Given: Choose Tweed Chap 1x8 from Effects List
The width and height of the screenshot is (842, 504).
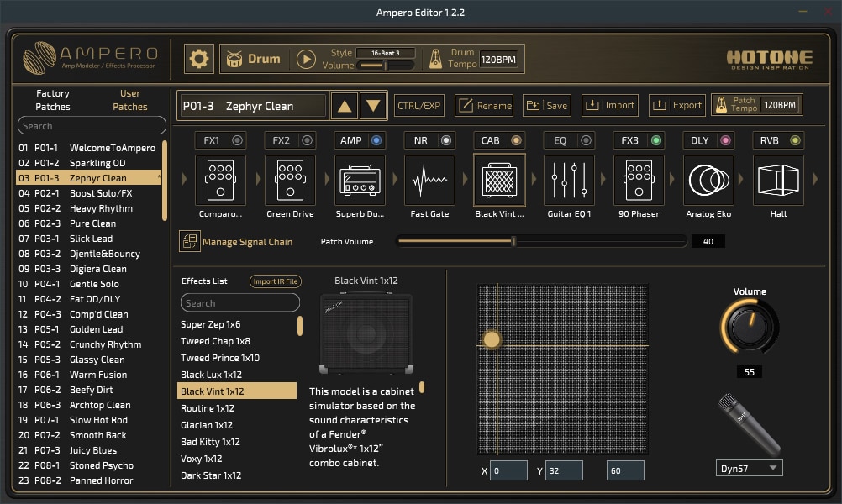Looking at the screenshot, I should (x=237, y=341).
